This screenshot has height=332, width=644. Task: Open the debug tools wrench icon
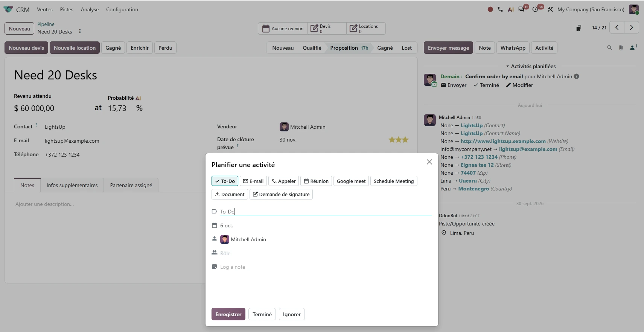pos(550,9)
